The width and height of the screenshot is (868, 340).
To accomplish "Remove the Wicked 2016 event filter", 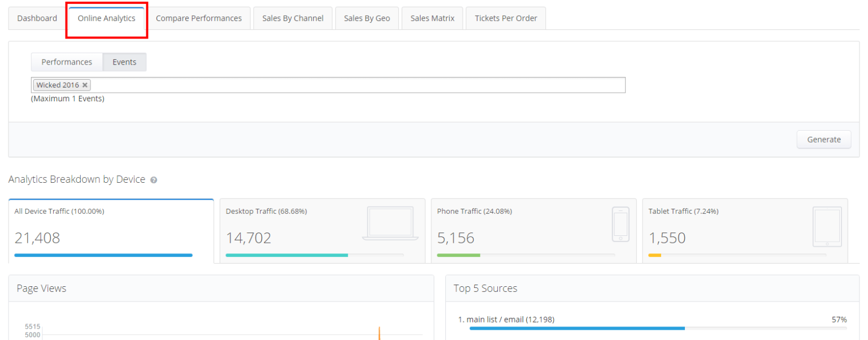I will pos(85,85).
